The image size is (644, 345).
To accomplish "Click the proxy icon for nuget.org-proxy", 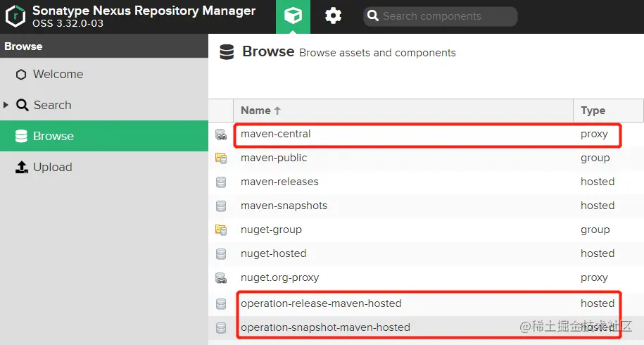I will click(x=221, y=278).
